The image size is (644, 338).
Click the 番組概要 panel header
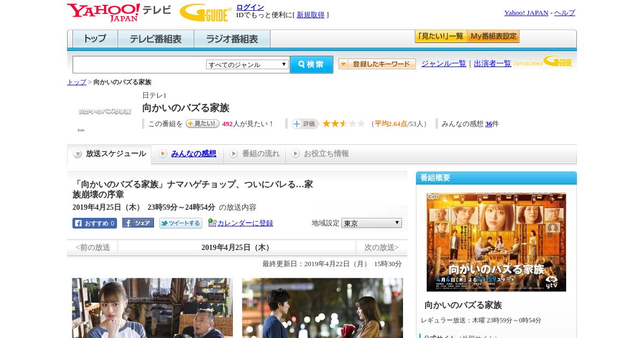click(496, 178)
